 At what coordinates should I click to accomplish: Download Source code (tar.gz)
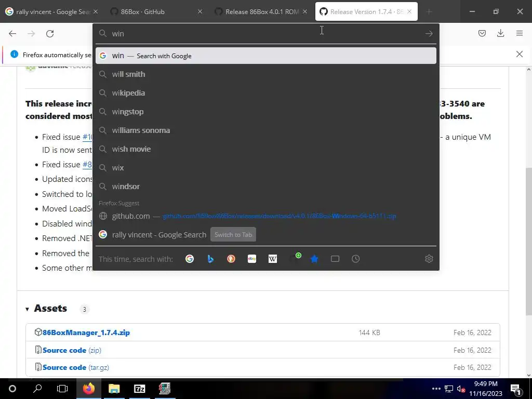76,367
